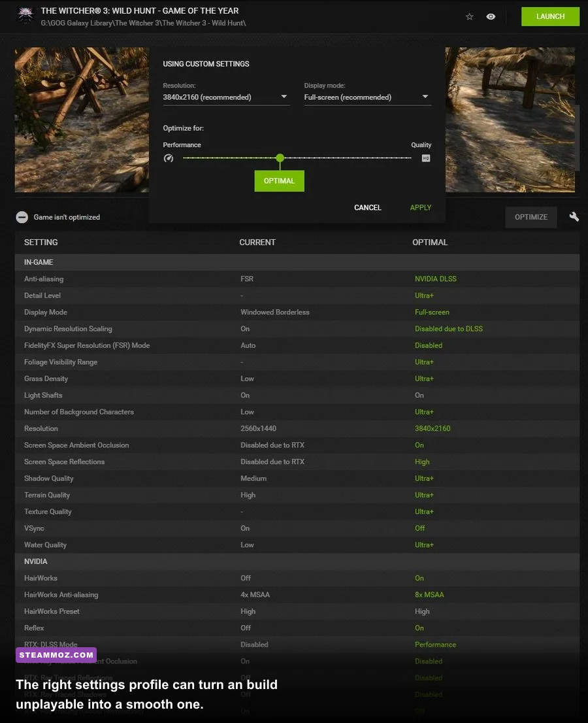Select the Light Shafts row

[x=297, y=395]
